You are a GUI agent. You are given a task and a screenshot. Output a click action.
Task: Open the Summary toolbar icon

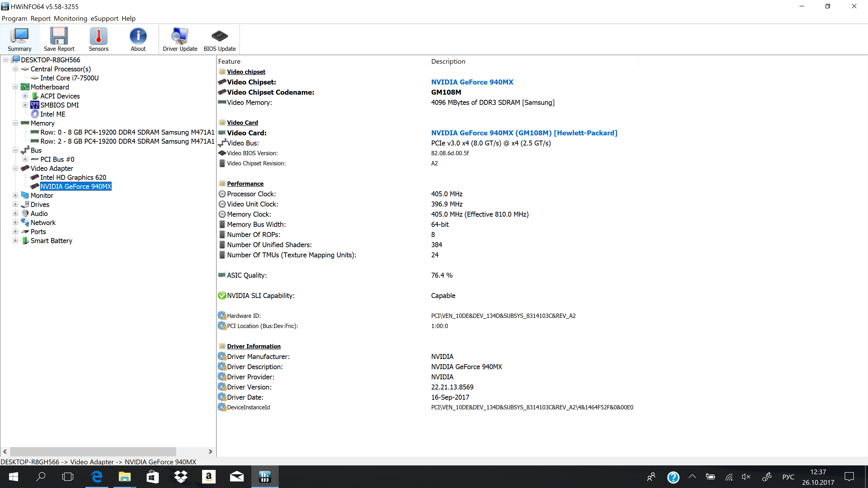point(19,39)
